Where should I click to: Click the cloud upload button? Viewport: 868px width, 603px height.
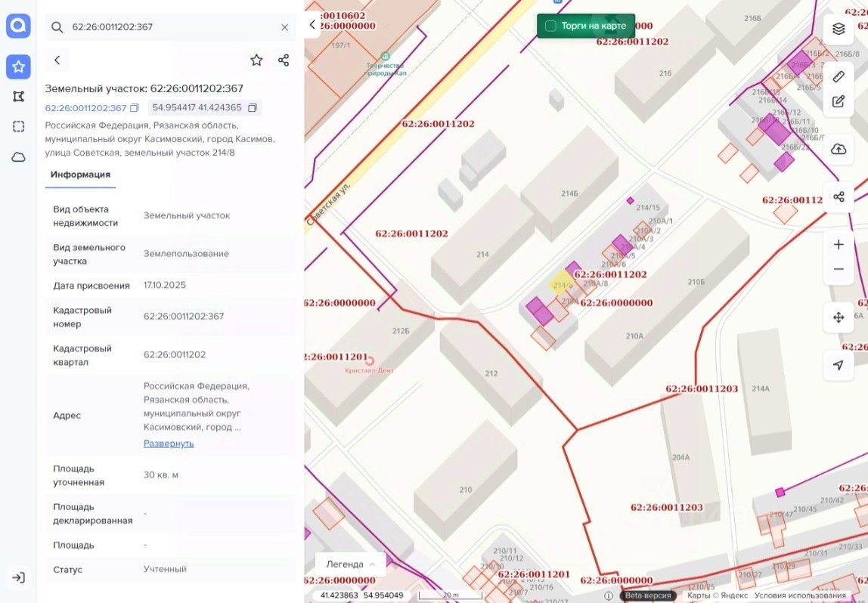(838, 150)
